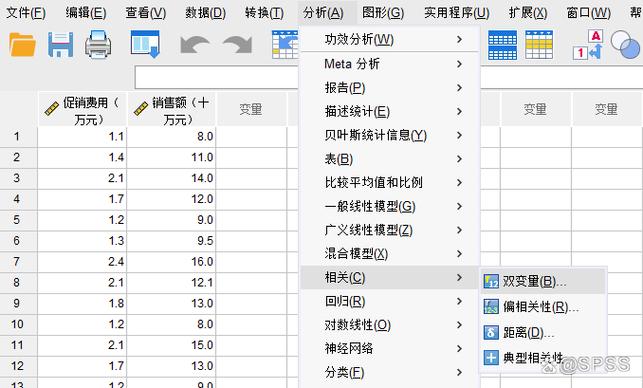Select the 销售额（十万元） column header
This screenshot has height=388, width=643.
(171, 109)
